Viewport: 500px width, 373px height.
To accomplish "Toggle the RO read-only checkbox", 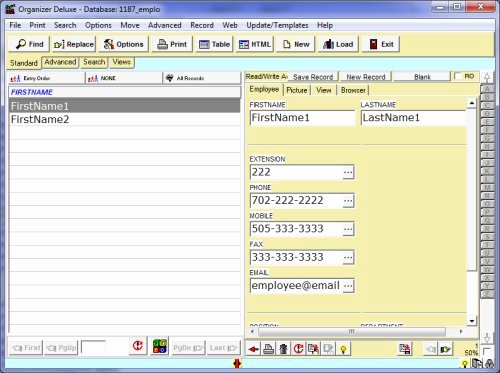I will click(458, 76).
